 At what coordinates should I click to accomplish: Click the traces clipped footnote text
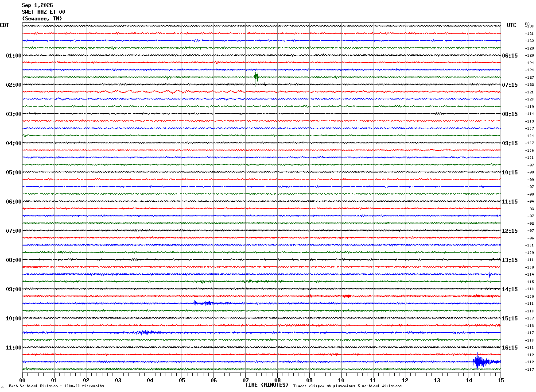tap(347, 386)
